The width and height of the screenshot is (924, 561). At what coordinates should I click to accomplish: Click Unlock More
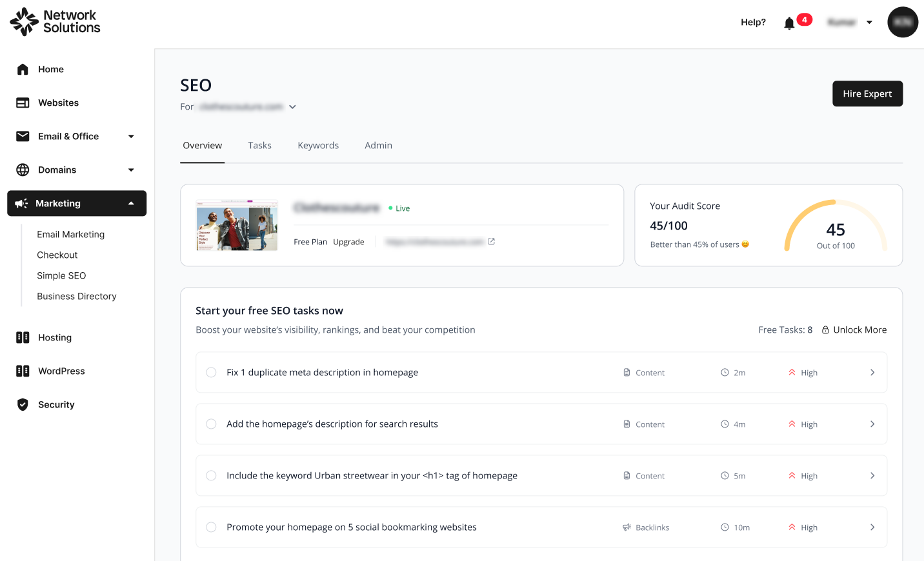point(859,330)
